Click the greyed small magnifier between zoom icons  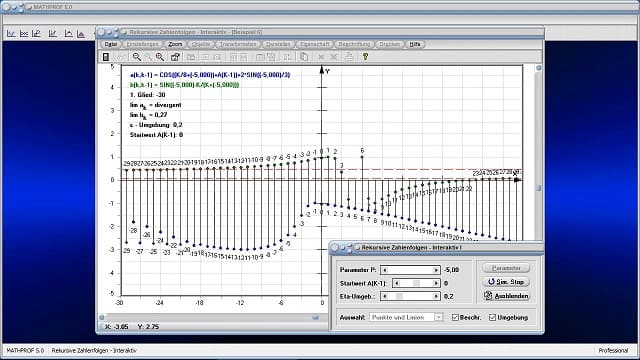(x=149, y=57)
